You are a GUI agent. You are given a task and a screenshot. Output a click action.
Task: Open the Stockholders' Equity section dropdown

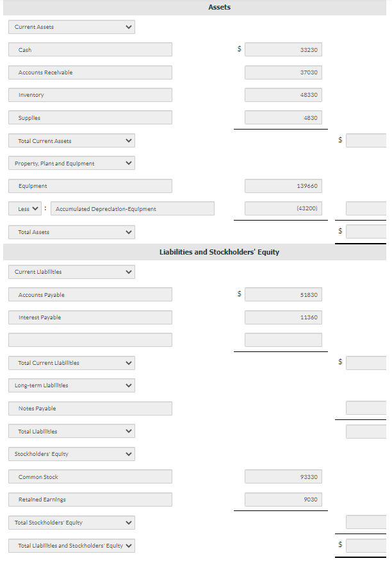click(71, 454)
